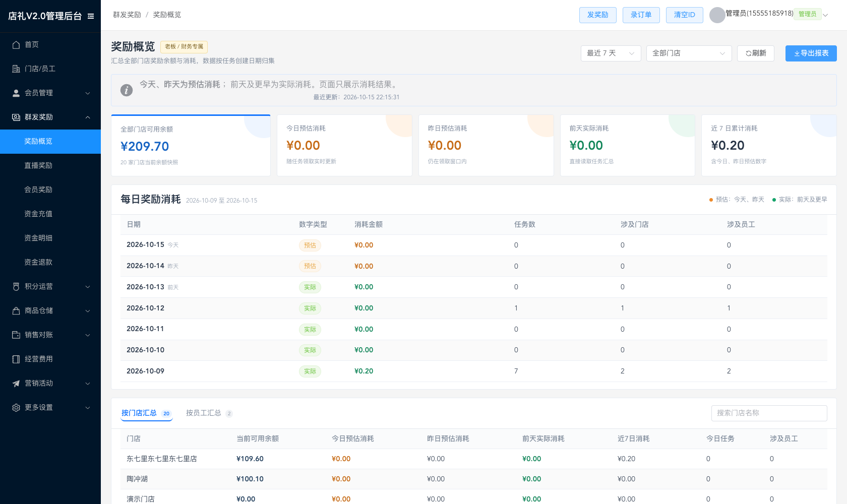Click the 营销活动 paper plane icon
847x504 pixels.
[x=16, y=383]
